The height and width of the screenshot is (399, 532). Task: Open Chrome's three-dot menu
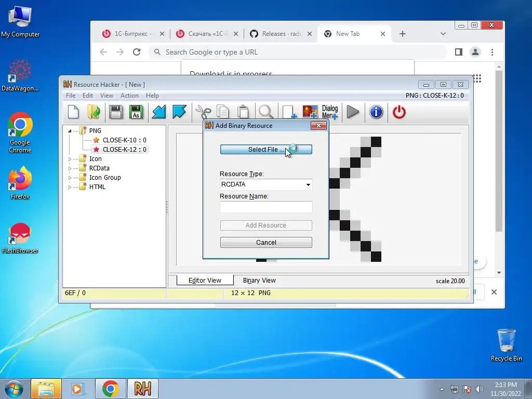[x=492, y=52]
